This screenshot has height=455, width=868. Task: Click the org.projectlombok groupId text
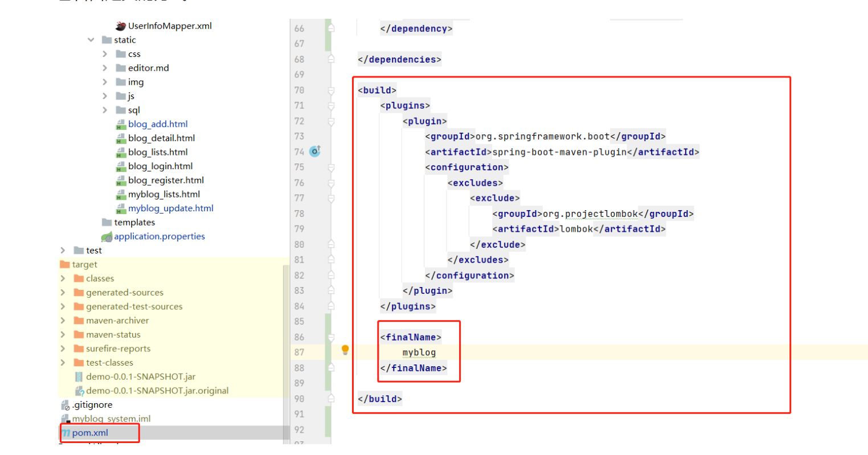590,214
